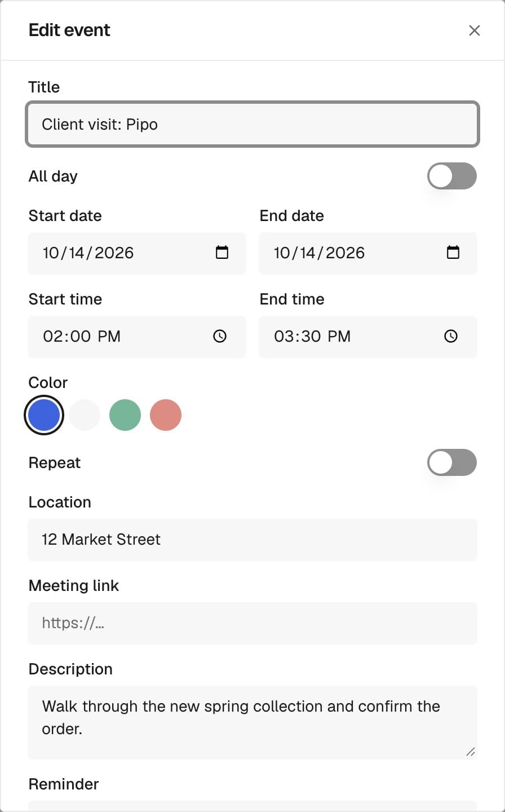The height and width of the screenshot is (812, 505).
Task: Choose the green color swatch
Action: pyautogui.click(x=125, y=415)
